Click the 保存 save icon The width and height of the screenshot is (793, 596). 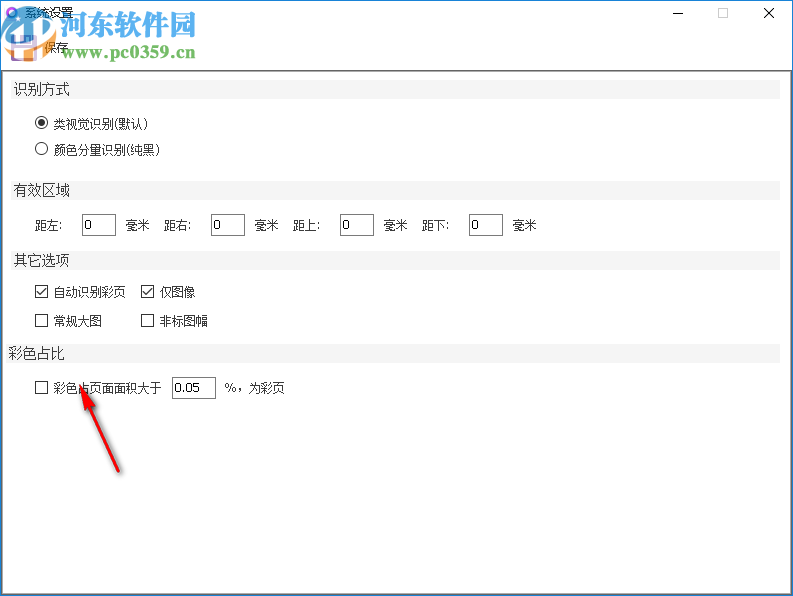tap(23, 48)
